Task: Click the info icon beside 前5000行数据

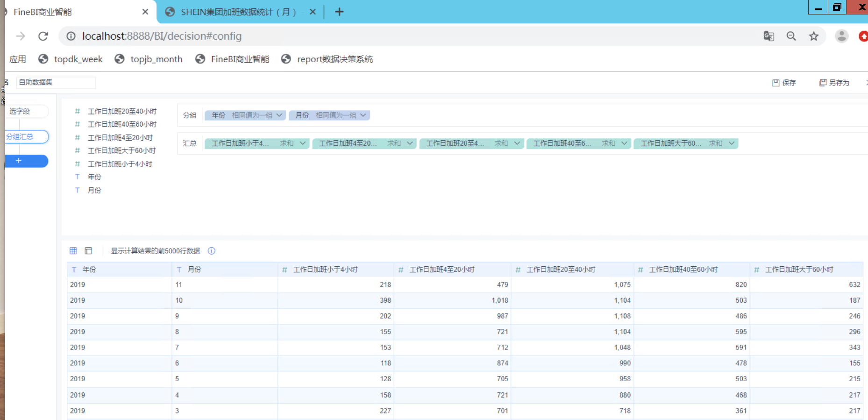Action: (x=211, y=251)
